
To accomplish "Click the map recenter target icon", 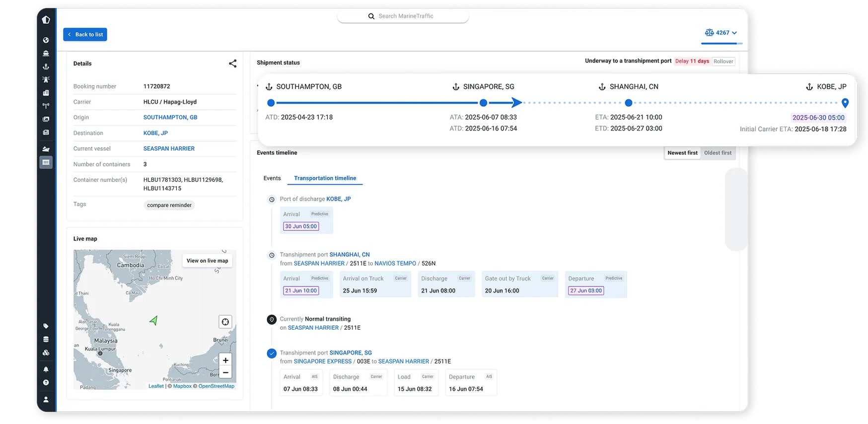I will 225,322.
